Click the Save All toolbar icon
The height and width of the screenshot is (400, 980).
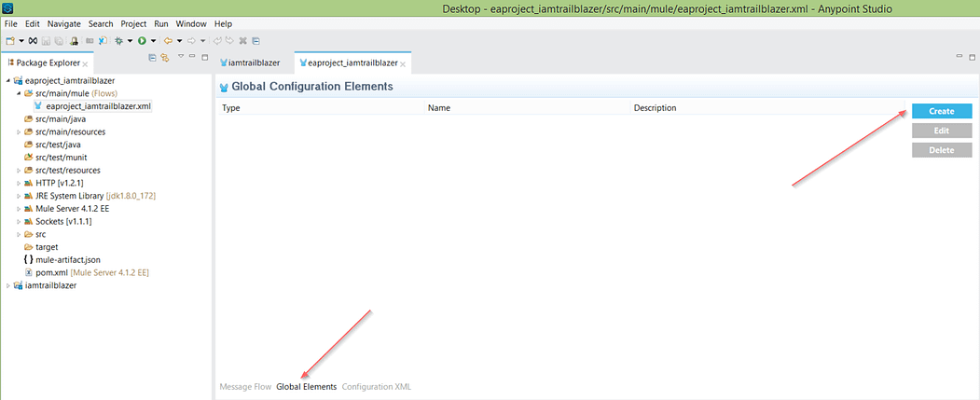[59, 41]
